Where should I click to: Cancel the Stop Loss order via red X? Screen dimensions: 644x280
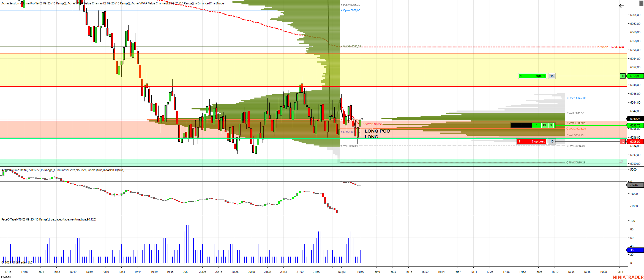tap(623, 142)
